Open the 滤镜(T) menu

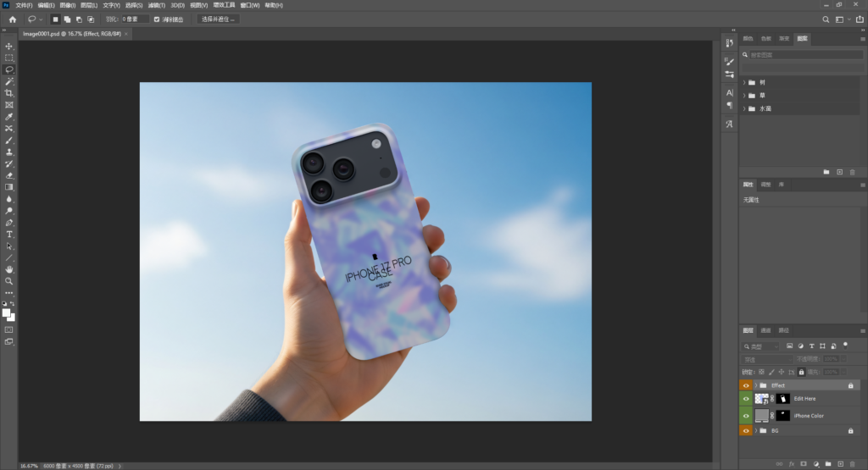[157, 5]
